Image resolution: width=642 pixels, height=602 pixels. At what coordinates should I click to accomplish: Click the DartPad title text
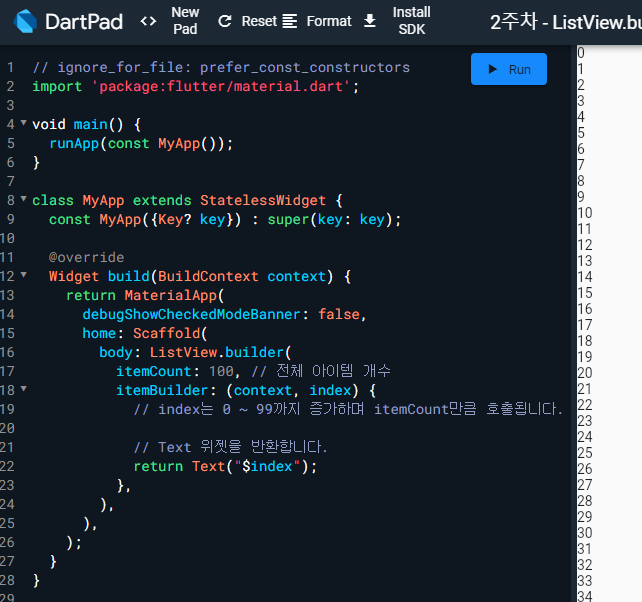[x=84, y=22]
